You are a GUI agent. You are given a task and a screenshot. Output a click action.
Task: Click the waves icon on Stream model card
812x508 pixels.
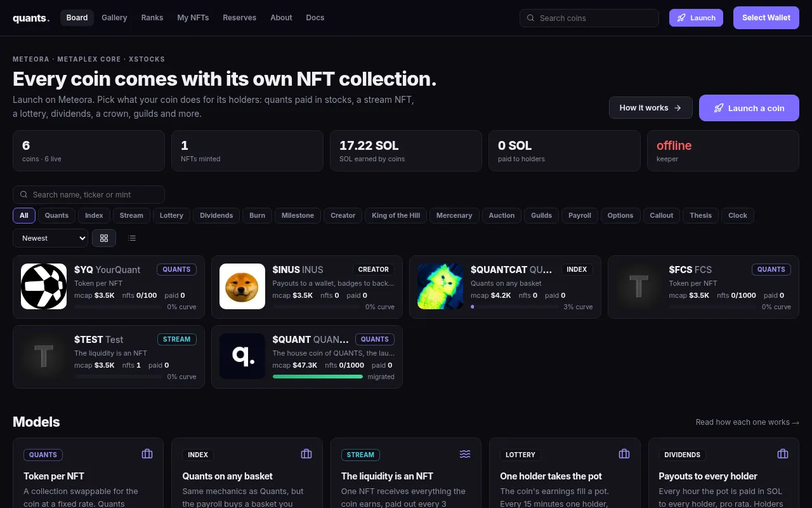(465, 454)
